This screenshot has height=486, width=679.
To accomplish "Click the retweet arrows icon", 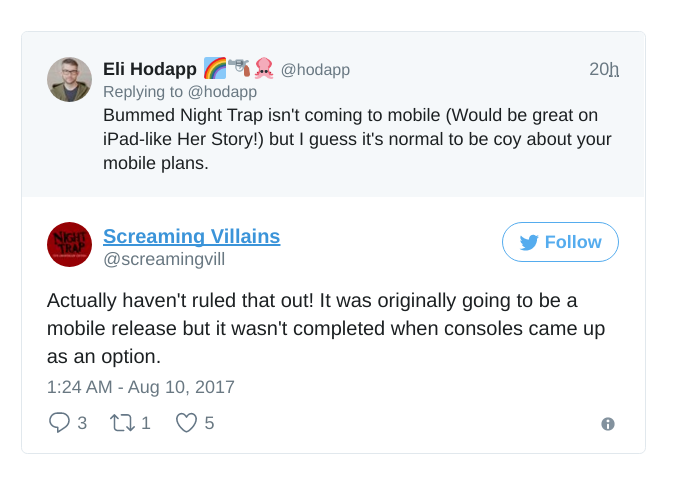I will pyautogui.click(x=122, y=423).
